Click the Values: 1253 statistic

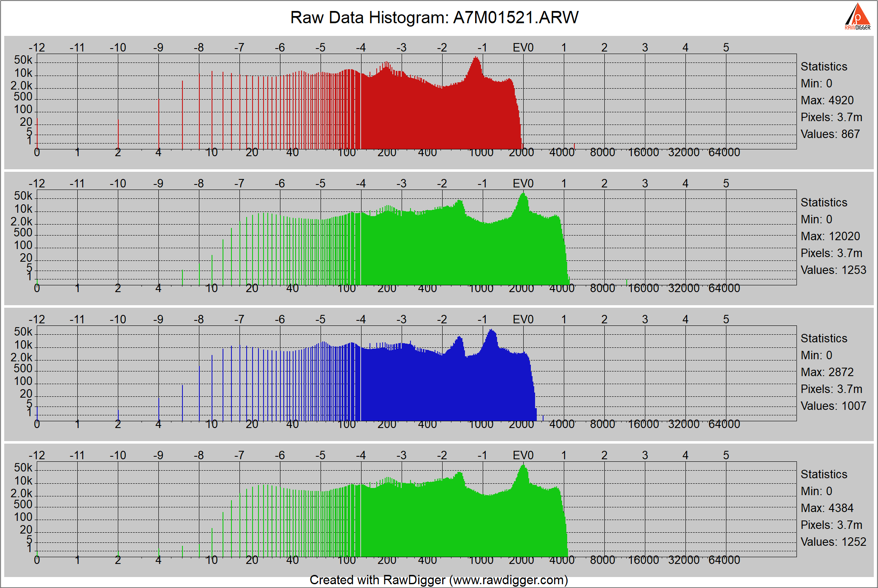click(833, 270)
